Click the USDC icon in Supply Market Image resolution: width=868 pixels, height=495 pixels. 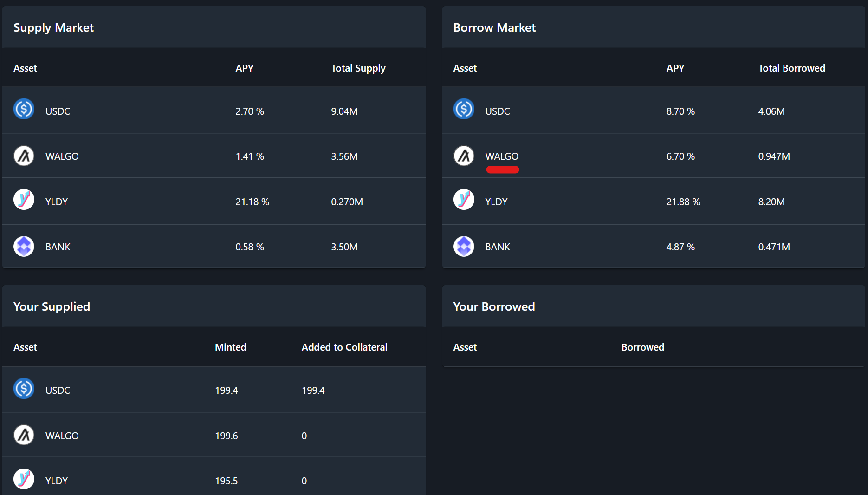24,109
